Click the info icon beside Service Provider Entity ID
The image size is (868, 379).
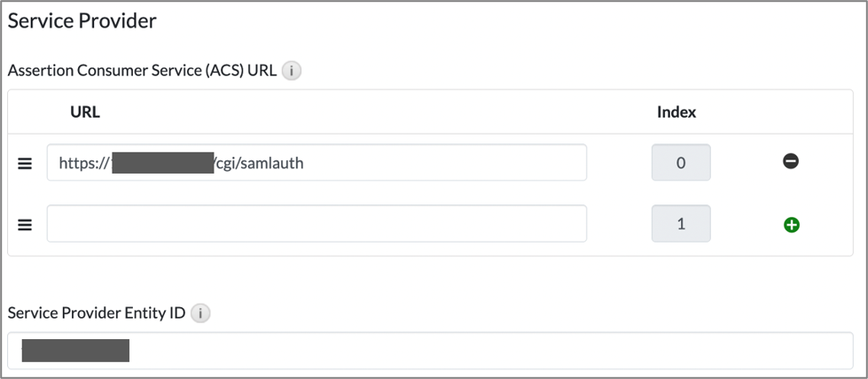point(200,313)
